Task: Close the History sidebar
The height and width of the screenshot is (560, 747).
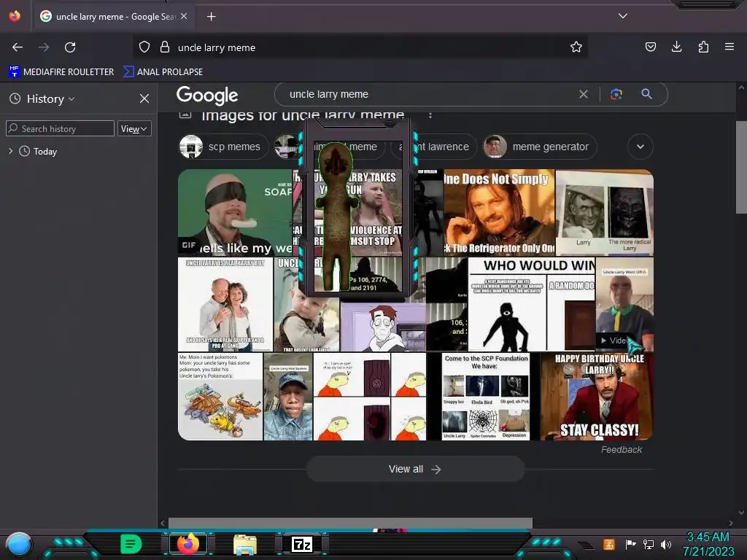Action: (x=144, y=98)
